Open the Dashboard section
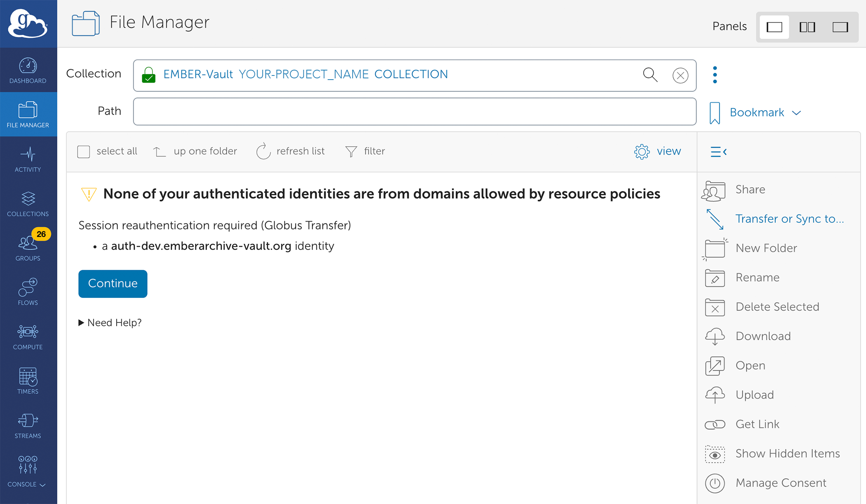The width and height of the screenshot is (866, 504). click(28, 71)
